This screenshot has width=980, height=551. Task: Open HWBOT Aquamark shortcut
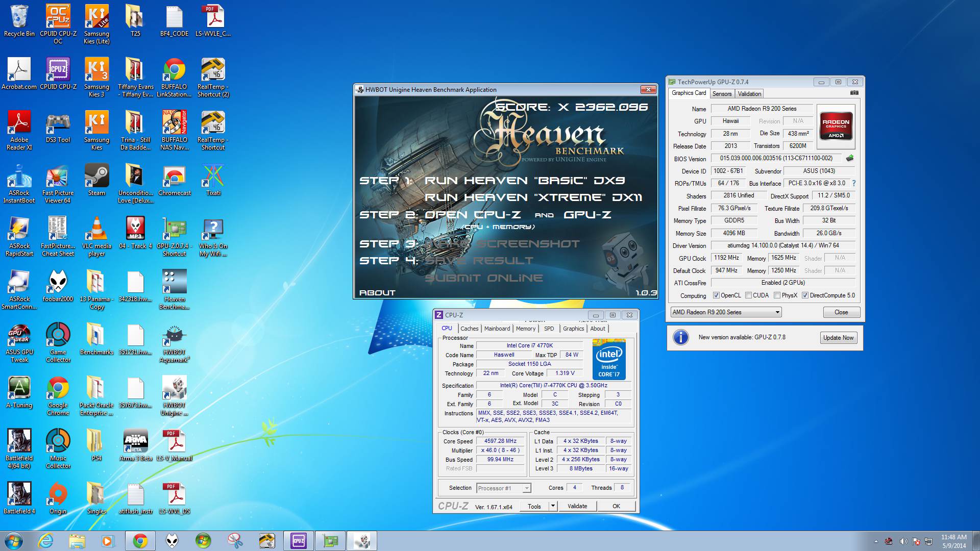coord(174,342)
